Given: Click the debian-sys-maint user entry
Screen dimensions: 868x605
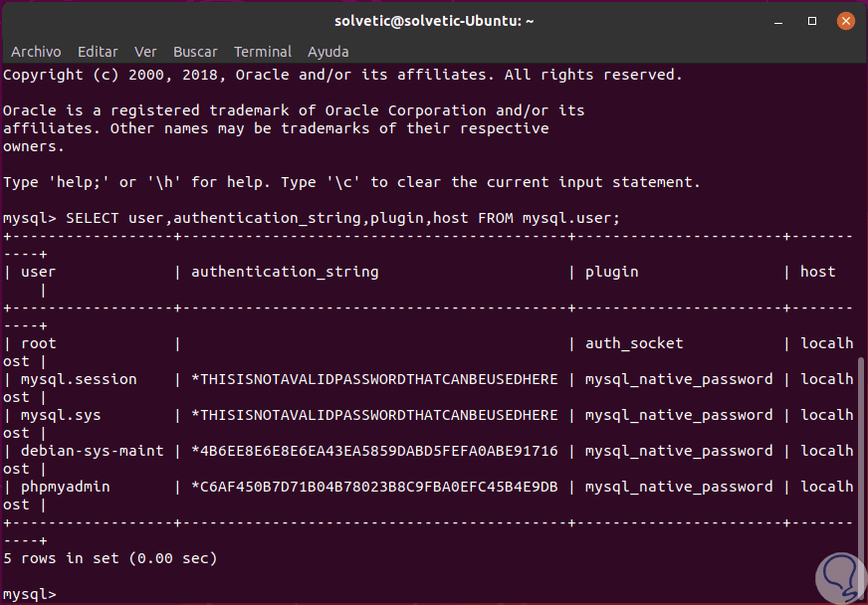Looking at the screenshot, I should (92, 451).
